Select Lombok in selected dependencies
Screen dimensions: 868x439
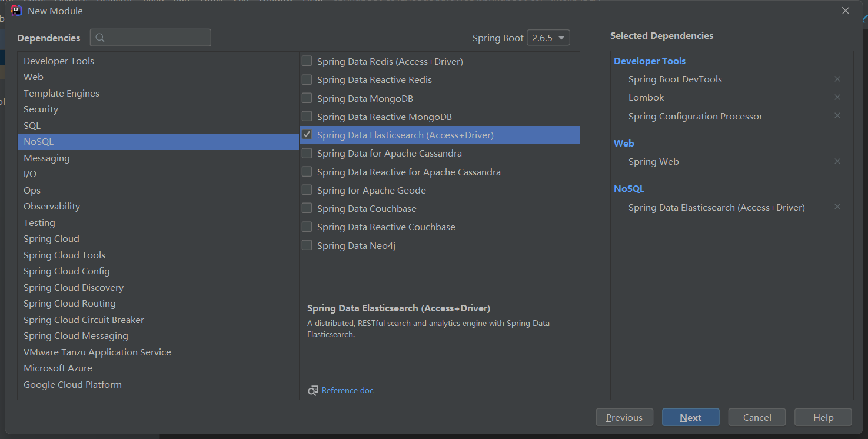tap(646, 97)
